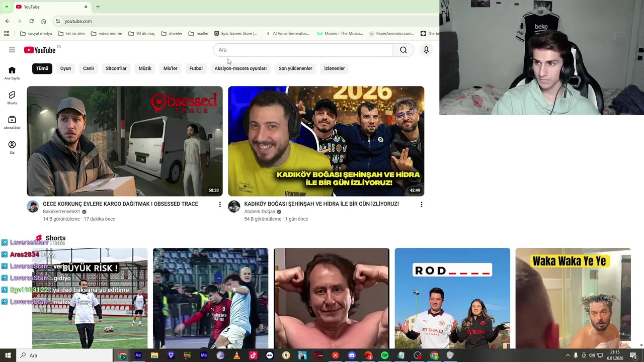The width and height of the screenshot is (644, 362).
Task: Open Ana Sayfa in the sidebar
Action: click(x=12, y=73)
